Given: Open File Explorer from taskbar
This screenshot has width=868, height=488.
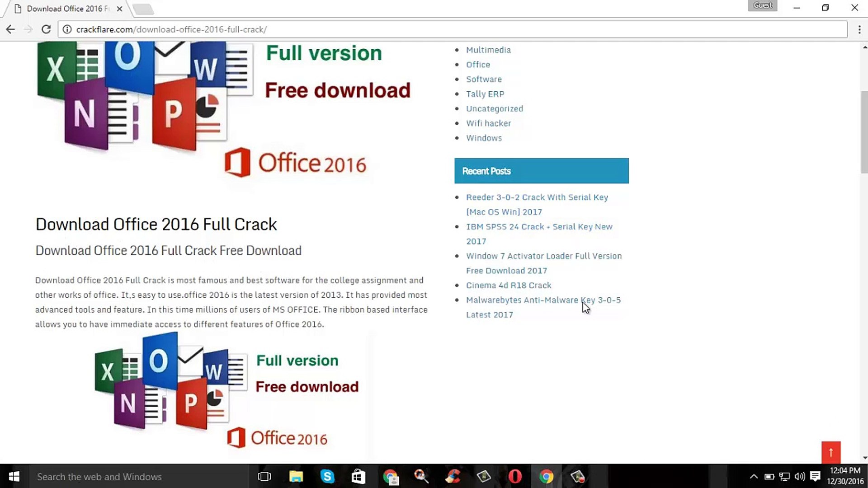Looking at the screenshot, I should pyautogui.click(x=296, y=477).
